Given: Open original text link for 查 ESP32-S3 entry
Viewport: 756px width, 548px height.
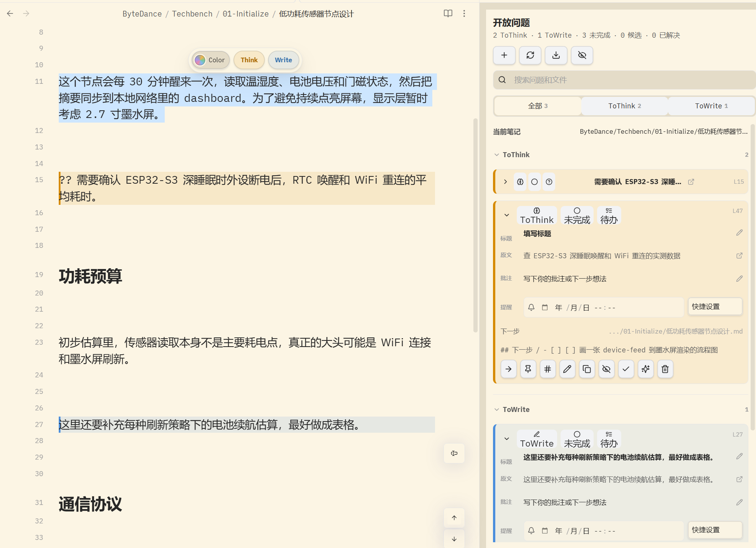Looking at the screenshot, I should click(739, 256).
